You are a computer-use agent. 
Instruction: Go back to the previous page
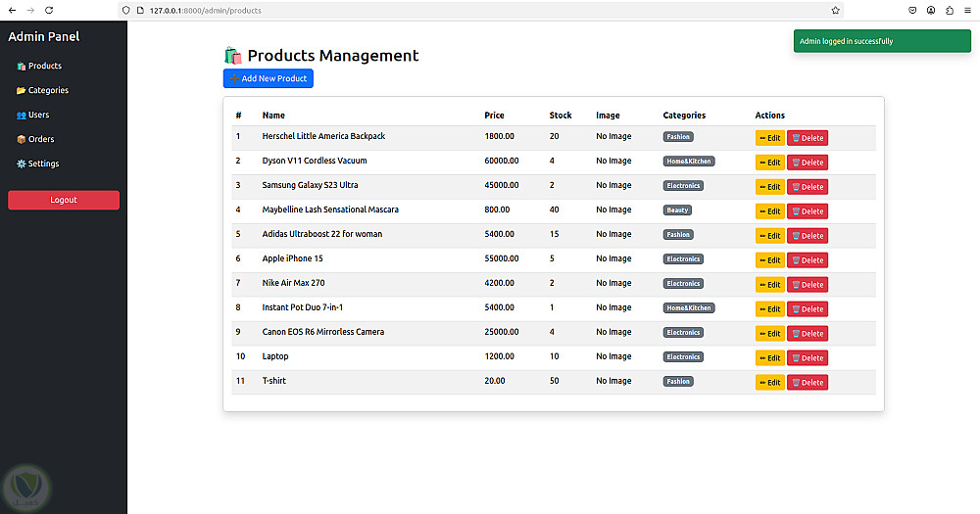pos(11,10)
